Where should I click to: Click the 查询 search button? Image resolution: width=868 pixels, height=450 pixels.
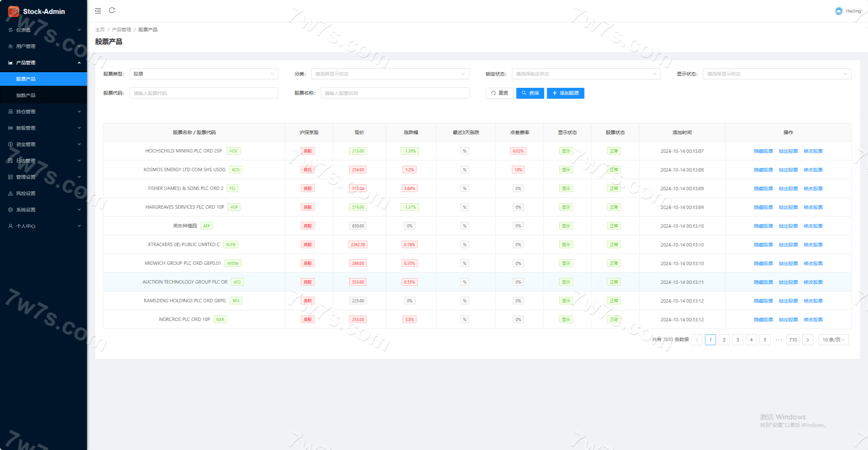[x=530, y=93]
